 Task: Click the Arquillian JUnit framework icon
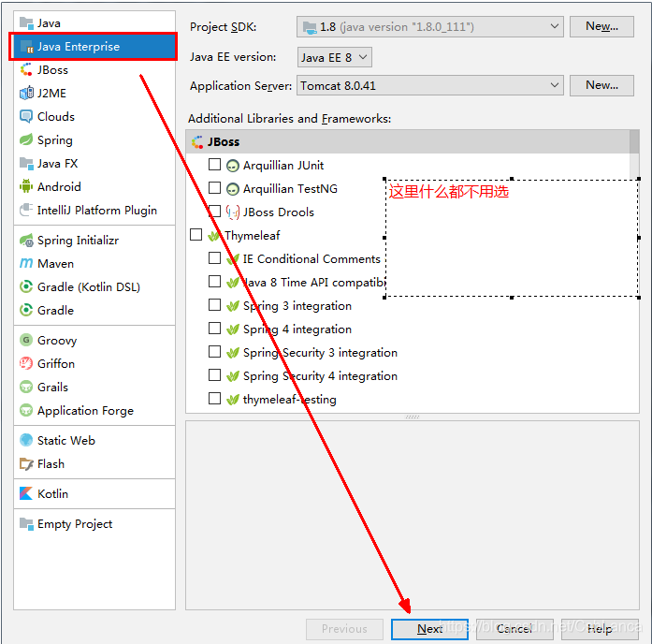(x=233, y=166)
